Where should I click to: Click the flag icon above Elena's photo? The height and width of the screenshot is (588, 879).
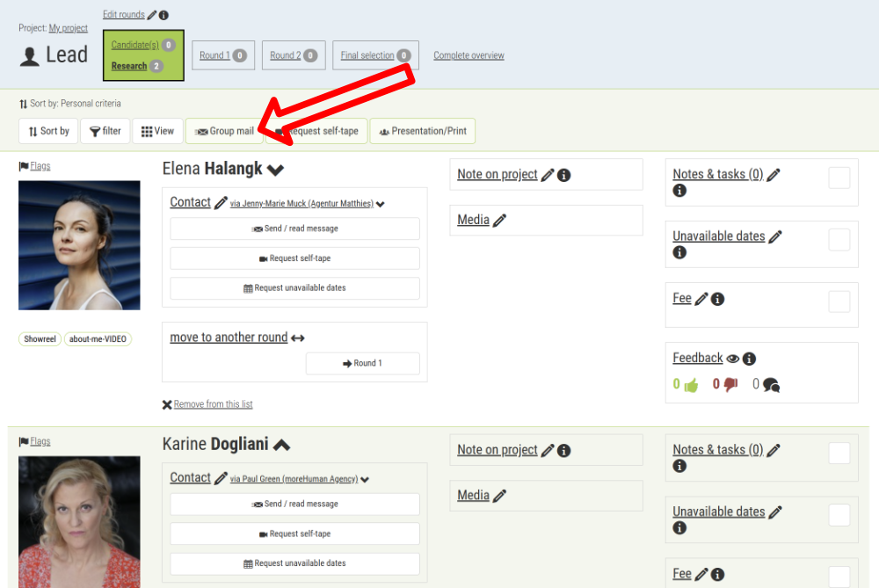coord(24,166)
